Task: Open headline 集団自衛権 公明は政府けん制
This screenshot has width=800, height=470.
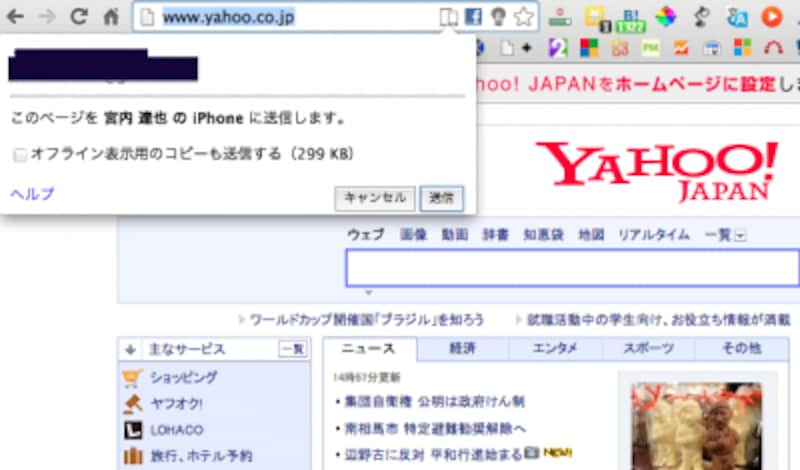Action: click(435, 402)
